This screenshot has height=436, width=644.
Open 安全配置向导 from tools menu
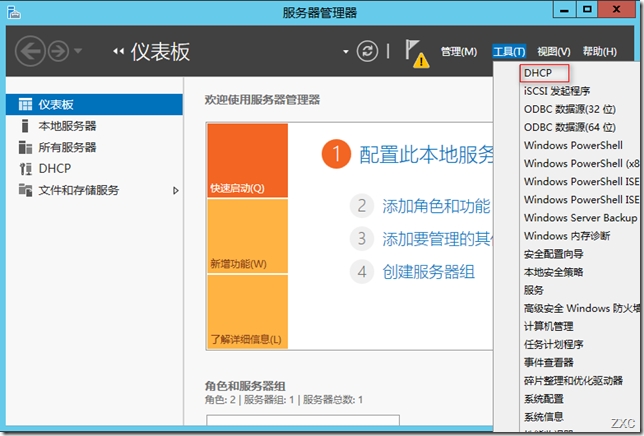pyautogui.click(x=553, y=254)
